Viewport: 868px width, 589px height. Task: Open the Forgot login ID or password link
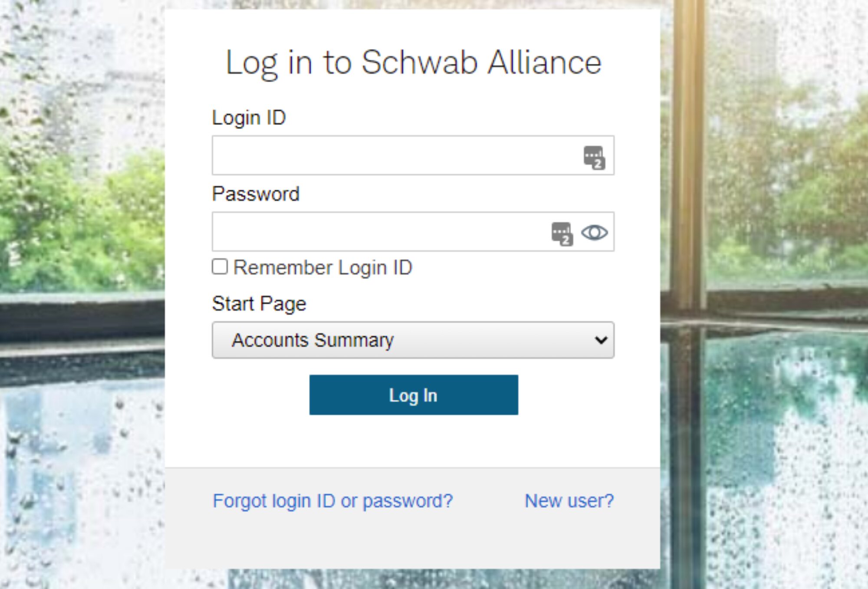[333, 501]
